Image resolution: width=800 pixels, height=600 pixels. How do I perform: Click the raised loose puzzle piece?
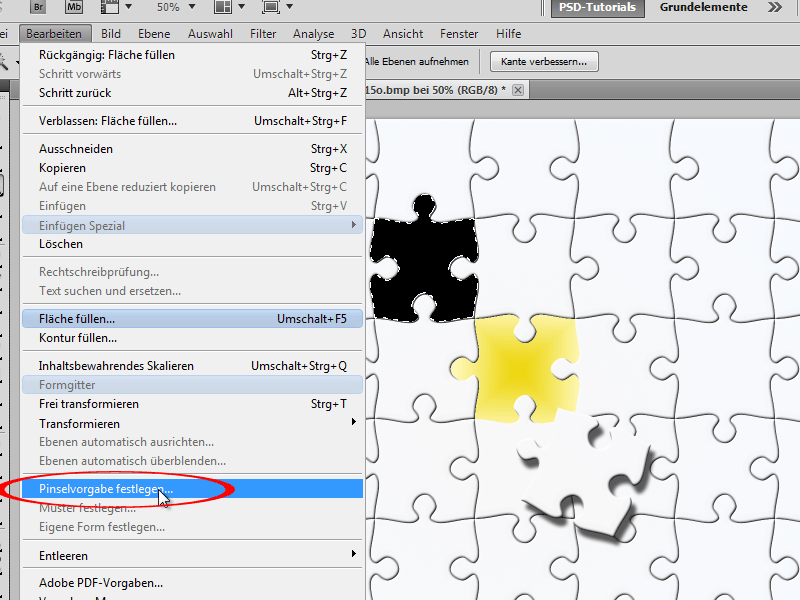pos(582,472)
